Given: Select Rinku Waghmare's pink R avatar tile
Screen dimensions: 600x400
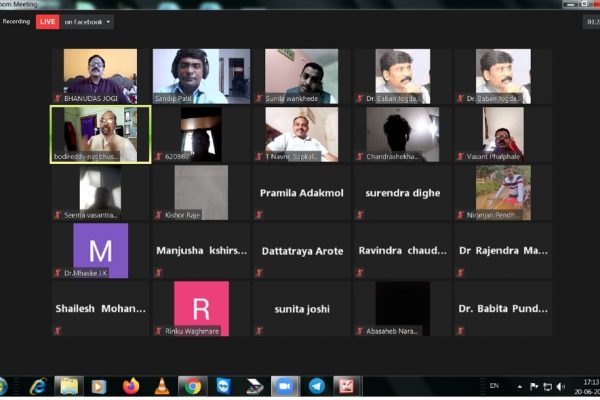Looking at the screenshot, I should pos(201,308).
